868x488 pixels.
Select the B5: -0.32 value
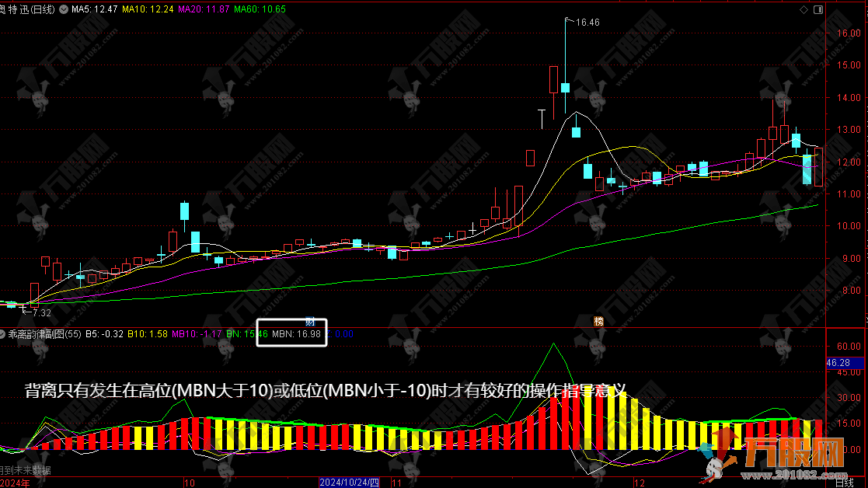pyautogui.click(x=104, y=334)
